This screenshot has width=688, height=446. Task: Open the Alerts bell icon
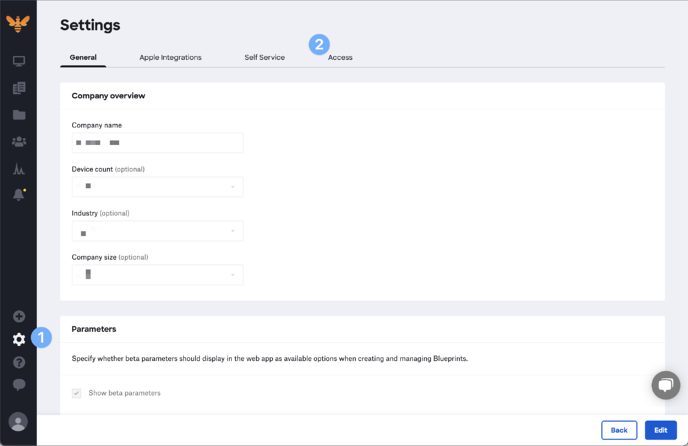19,194
